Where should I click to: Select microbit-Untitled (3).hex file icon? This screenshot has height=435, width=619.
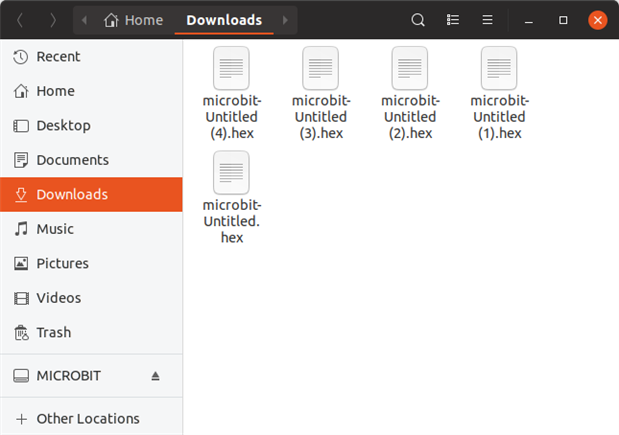[320, 69]
